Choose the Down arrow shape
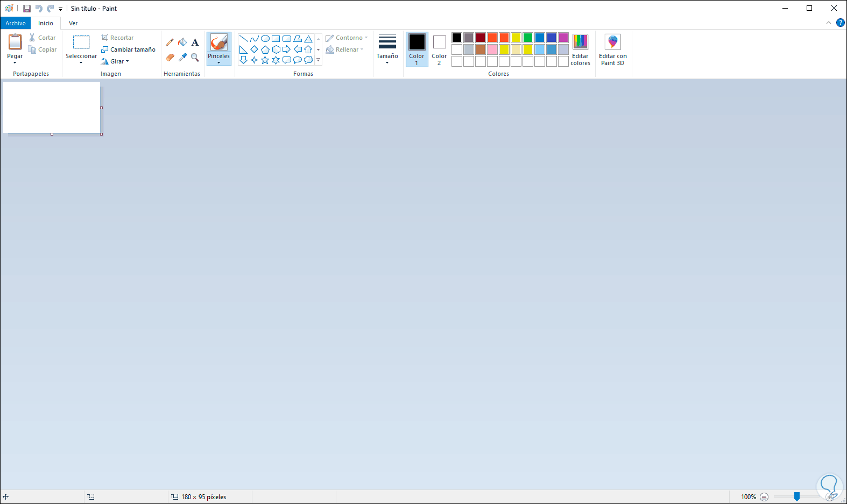847x504 pixels. (244, 60)
